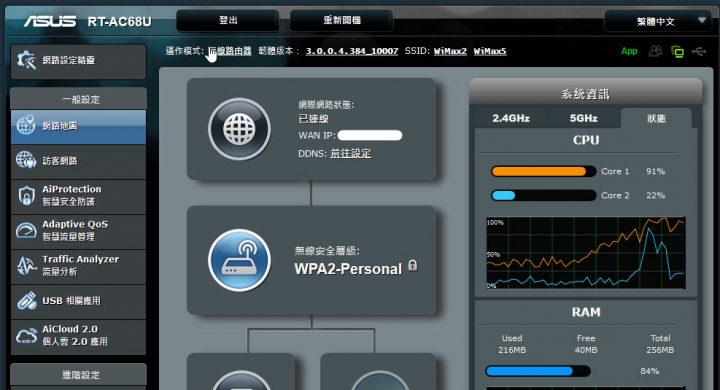This screenshot has width=720, height=390.
Task: Open firmware version 3.0.0.4.384_10007 link
Action: [x=352, y=51]
